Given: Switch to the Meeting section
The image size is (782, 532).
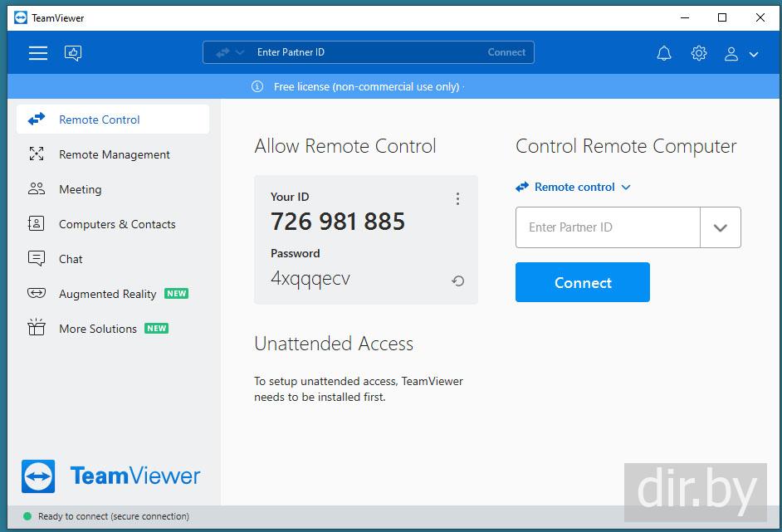Looking at the screenshot, I should [80, 189].
